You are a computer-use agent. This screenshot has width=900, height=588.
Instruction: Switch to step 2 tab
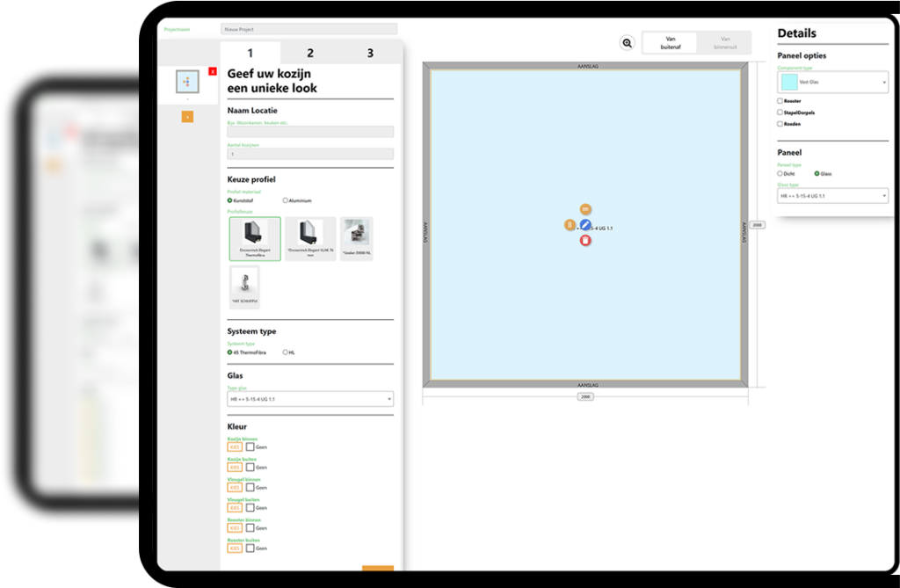310,54
